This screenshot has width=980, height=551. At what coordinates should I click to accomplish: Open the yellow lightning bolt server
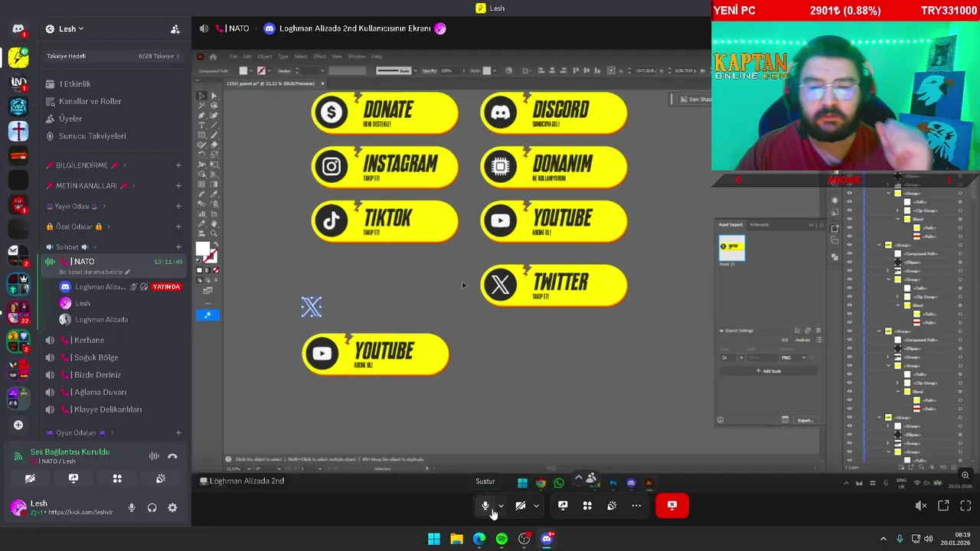[x=18, y=57]
